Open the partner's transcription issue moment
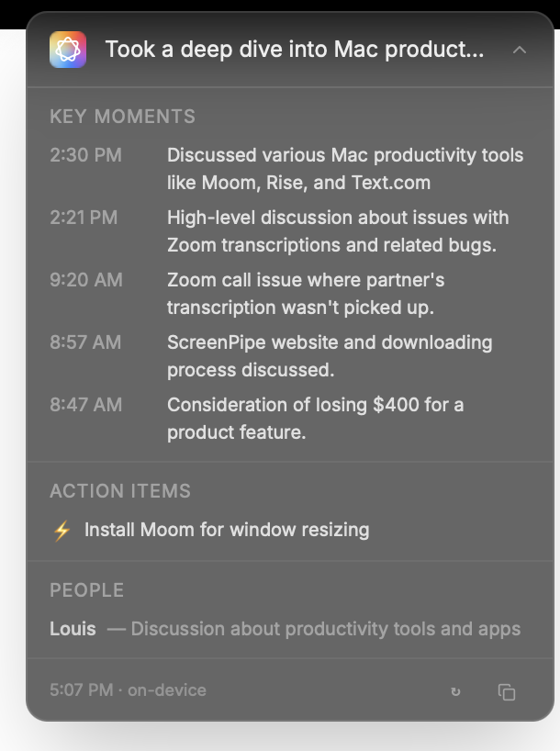This screenshot has height=751, width=560. (x=306, y=294)
